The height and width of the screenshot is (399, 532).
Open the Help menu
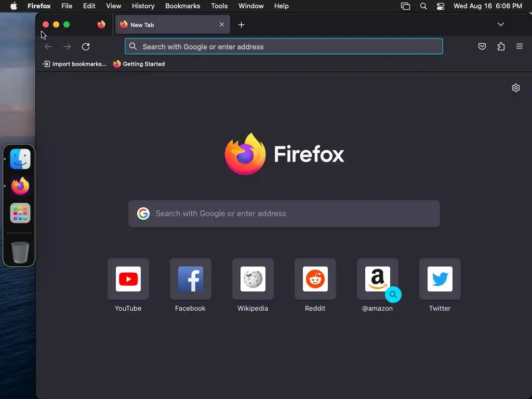[x=281, y=6]
